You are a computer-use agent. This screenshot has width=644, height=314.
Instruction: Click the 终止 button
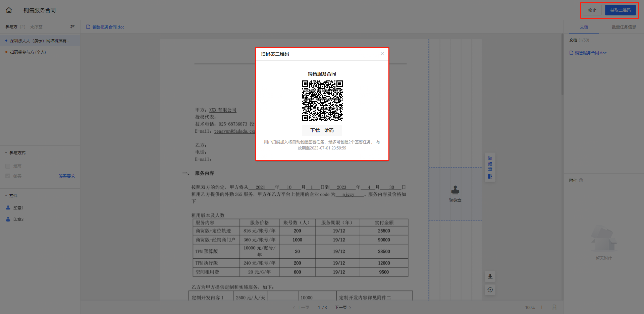click(592, 10)
